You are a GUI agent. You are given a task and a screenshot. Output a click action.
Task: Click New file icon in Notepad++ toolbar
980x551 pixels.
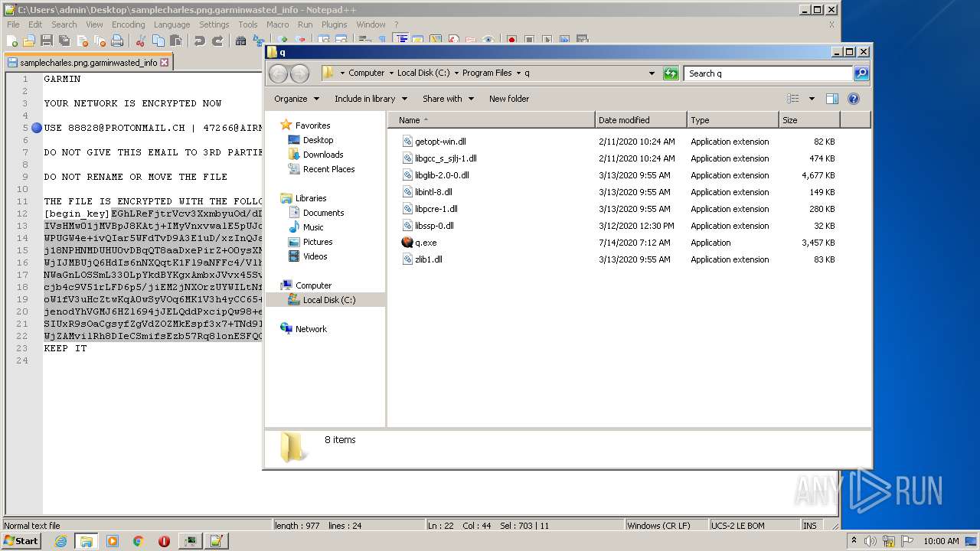point(12,41)
